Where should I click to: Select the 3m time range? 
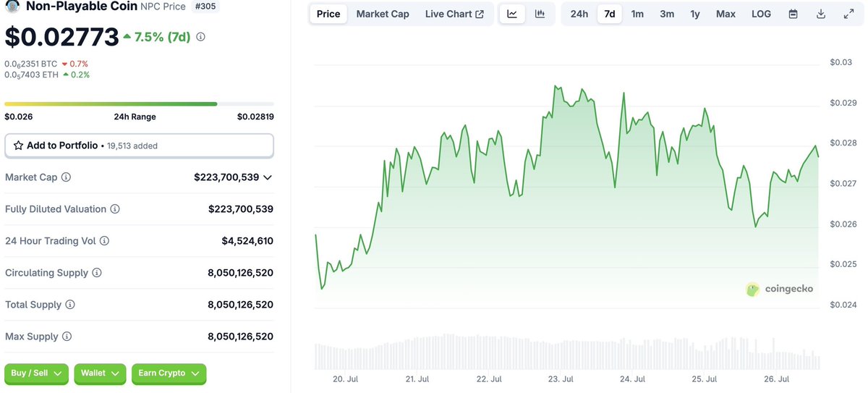coord(667,14)
